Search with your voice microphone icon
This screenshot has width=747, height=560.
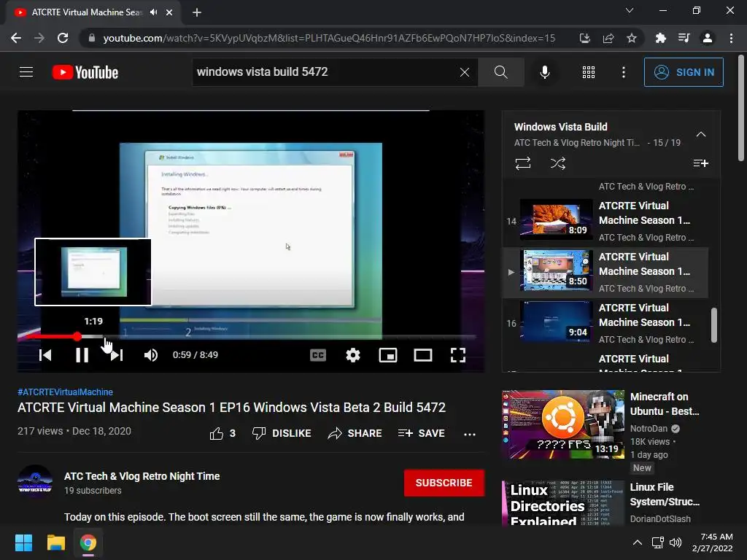pos(545,72)
